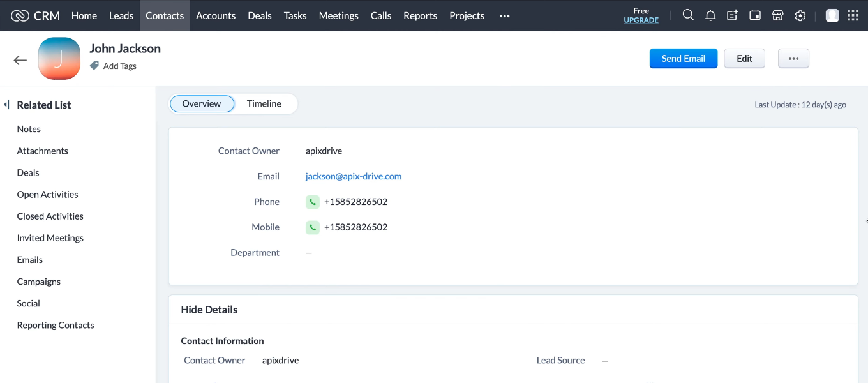Open the calendar icon
Screen dimensions: 868x383
pos(755,15)
